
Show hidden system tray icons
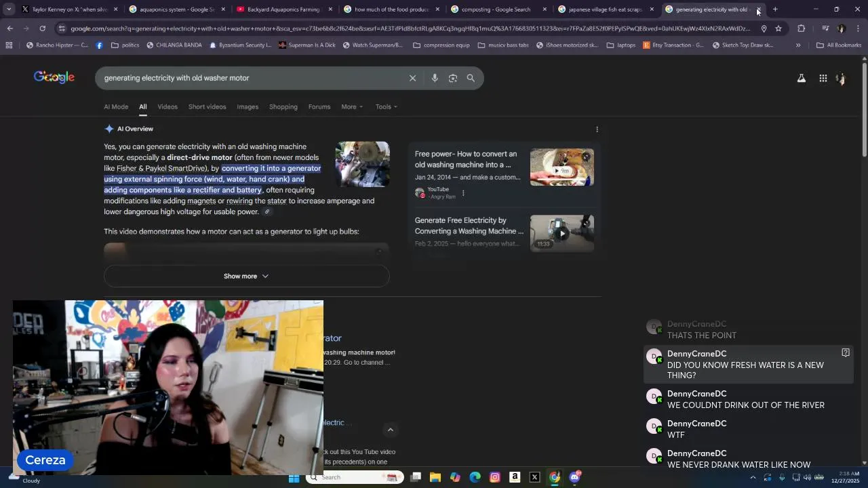(x=753, y=477)
